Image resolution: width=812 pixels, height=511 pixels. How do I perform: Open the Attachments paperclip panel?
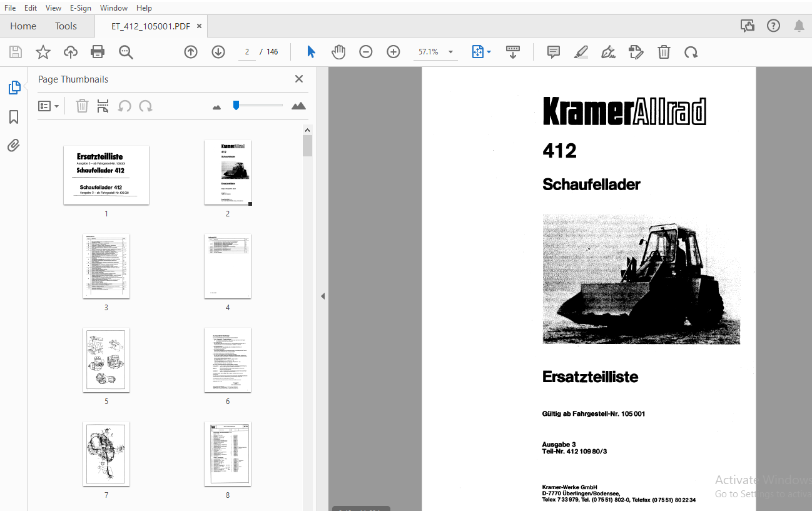pos(14,146)
